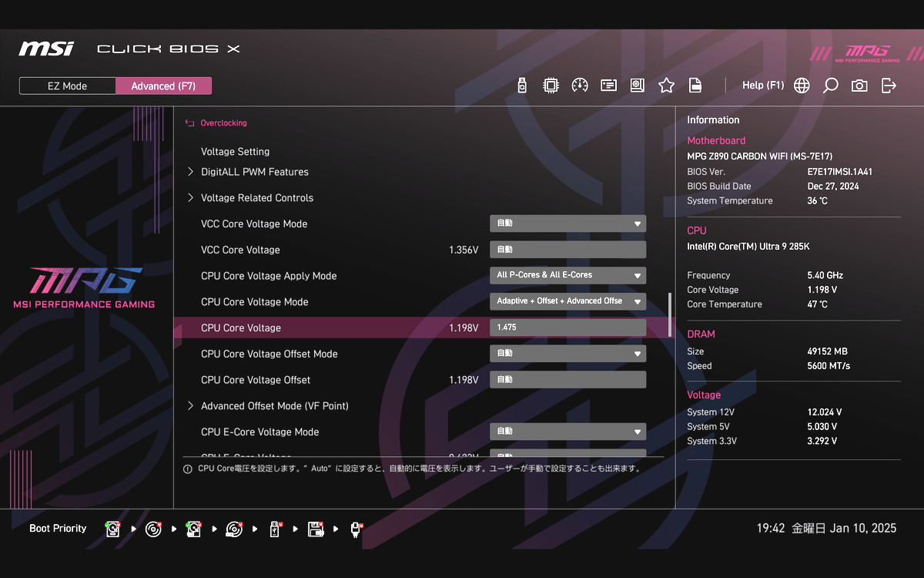924x578 pixels.
Task: Click the Motherboard heading in Information
Action: [x=716, y=141]
